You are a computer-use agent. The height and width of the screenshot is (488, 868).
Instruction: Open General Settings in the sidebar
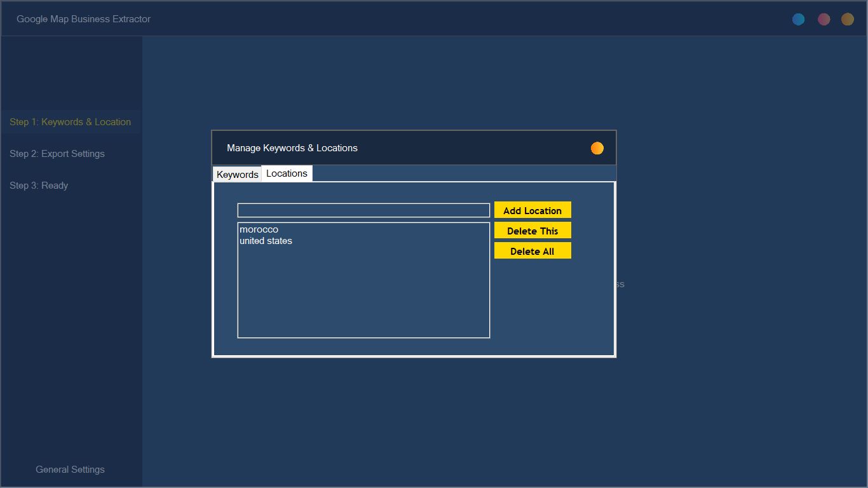70,470
